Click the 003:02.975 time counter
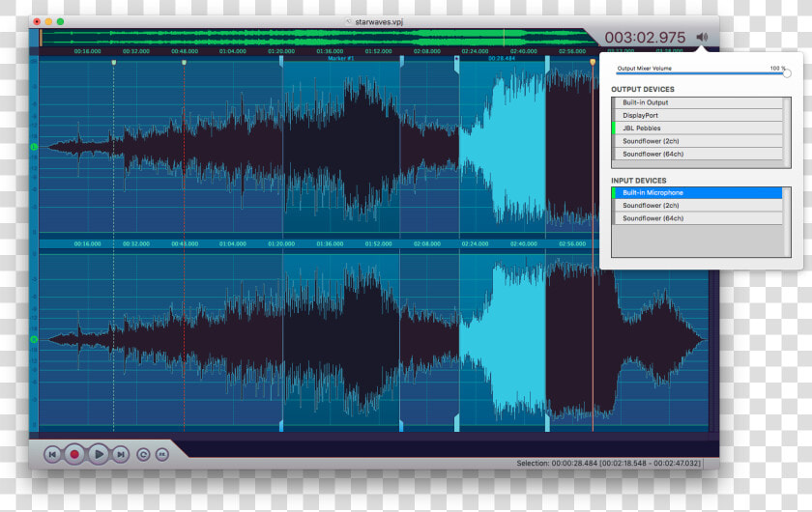 (645, 38)
